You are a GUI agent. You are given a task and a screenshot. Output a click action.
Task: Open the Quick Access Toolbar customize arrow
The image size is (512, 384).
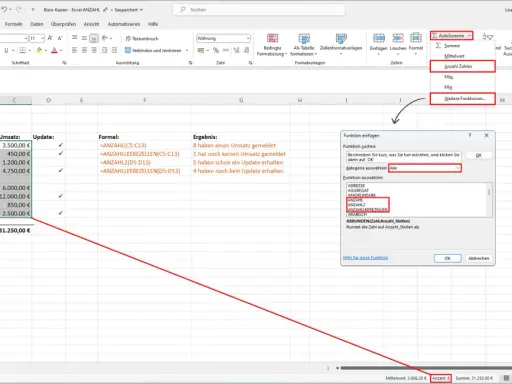[33, 10]
